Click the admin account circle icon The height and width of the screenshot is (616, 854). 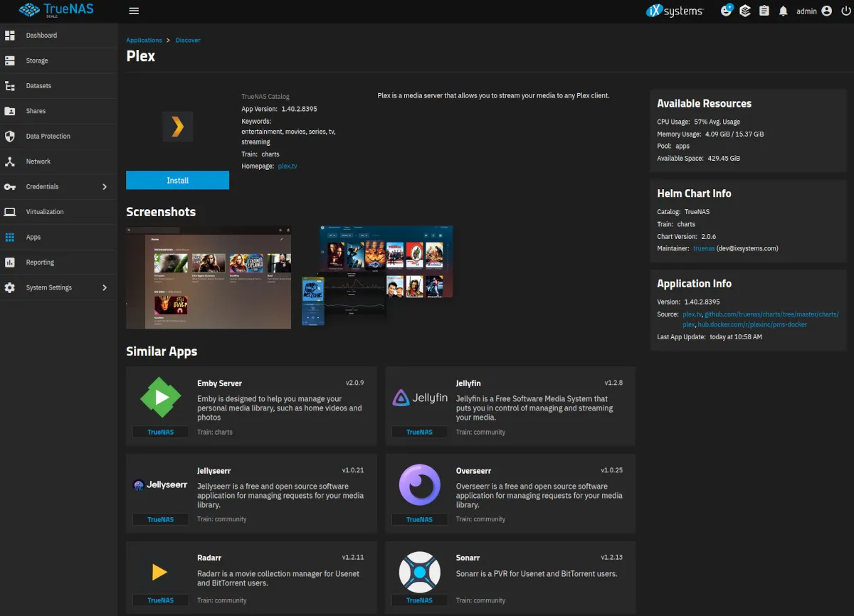click(826, 11)
